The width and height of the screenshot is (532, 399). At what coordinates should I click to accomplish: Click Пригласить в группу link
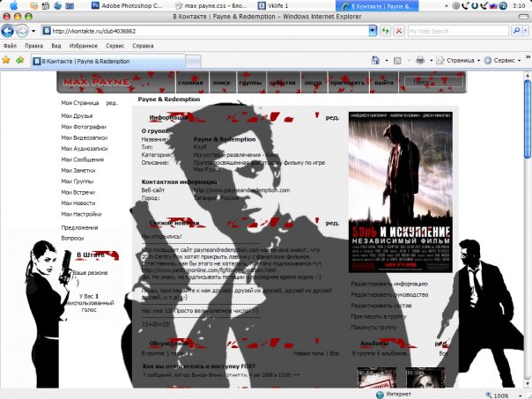pyautogui.click(x=379, y=316)
